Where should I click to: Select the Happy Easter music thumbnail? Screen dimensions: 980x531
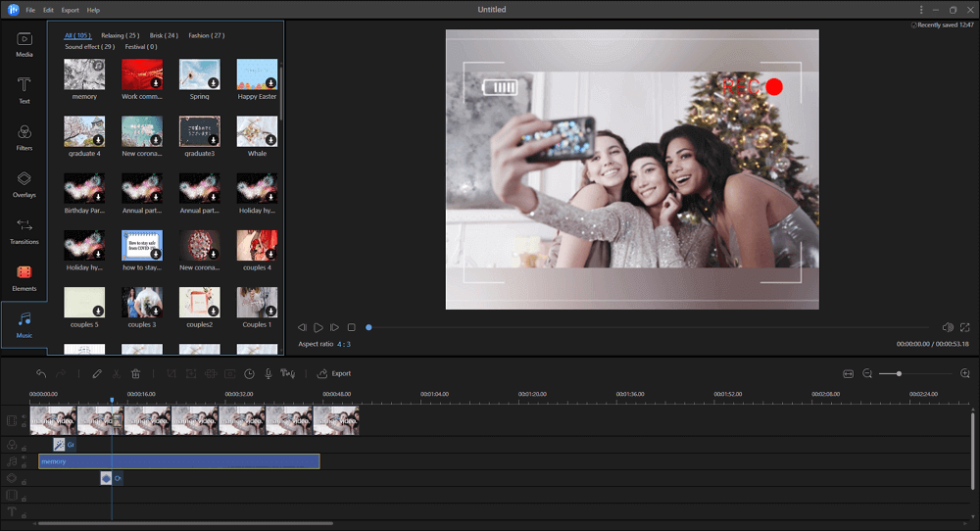[x=257, y=75]
